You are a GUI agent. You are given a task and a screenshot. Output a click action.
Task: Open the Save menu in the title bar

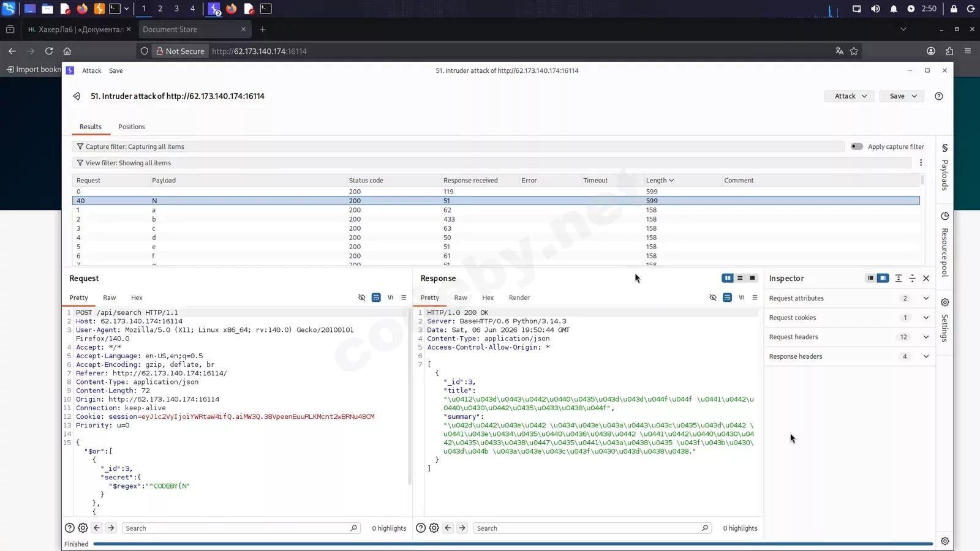point(116,70)
